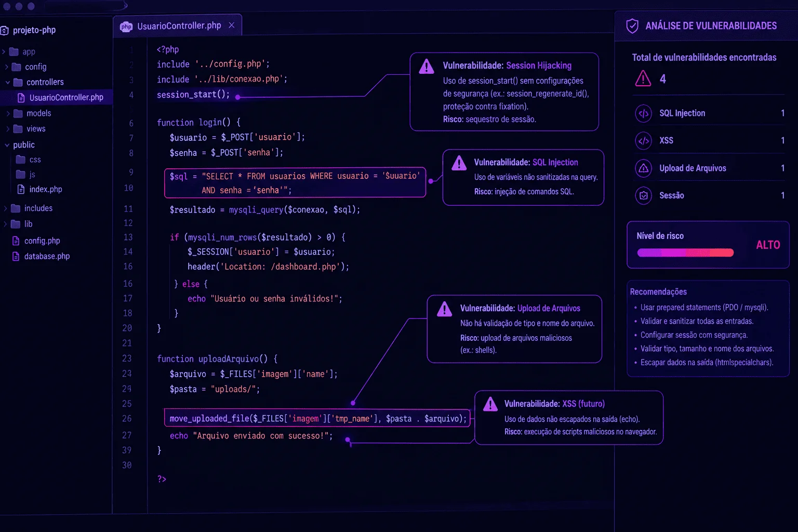Image resolution: width=798 pixels, height=532 pixels.
Task: Select the XSS category label
Action: point(666,141)
